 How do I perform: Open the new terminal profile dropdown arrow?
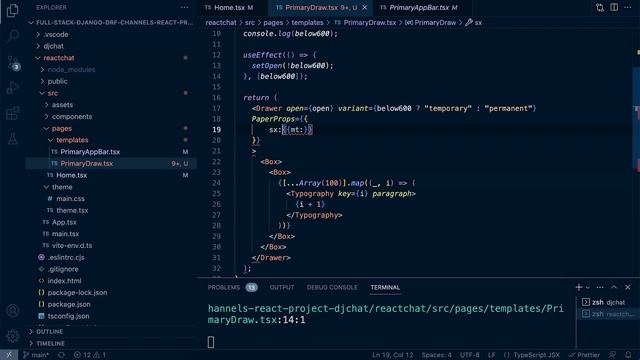[x=588, y=287]
